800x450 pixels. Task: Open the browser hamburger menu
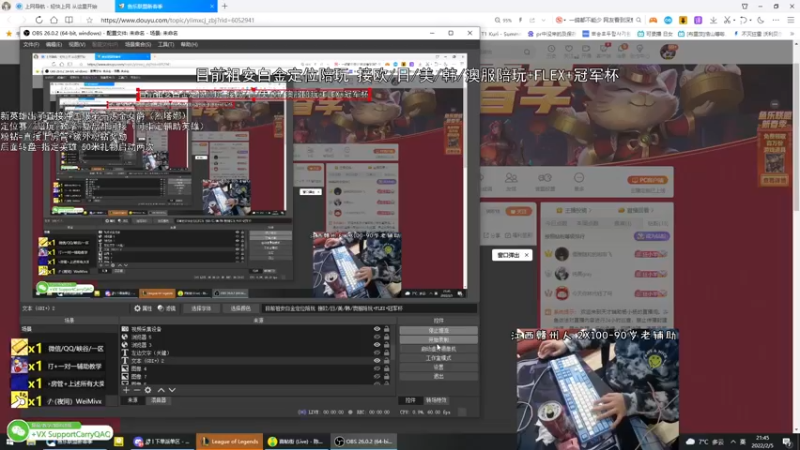tap(791, 20)
